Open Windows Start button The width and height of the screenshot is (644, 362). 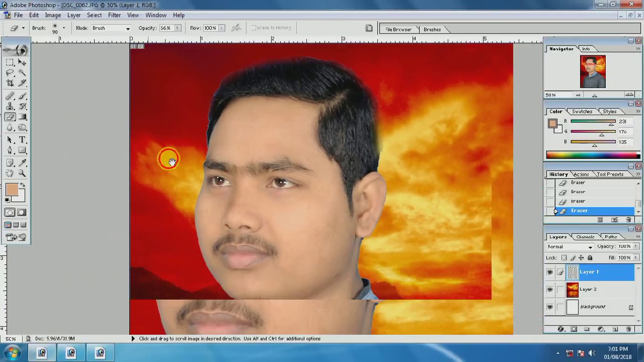coord(13,353)
